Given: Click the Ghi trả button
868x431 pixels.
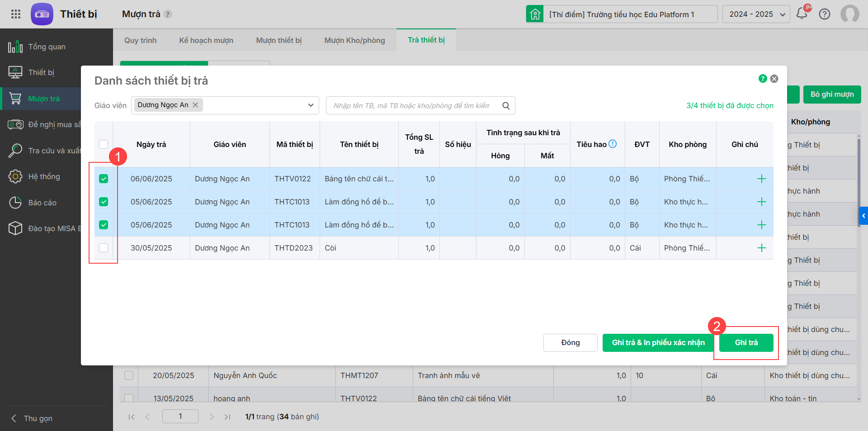Looking at the screenshot, I should click(x=746, y=342).
